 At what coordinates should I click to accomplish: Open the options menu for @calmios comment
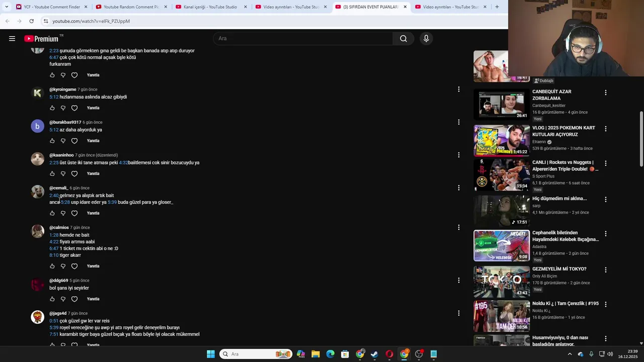click(458, 228)
